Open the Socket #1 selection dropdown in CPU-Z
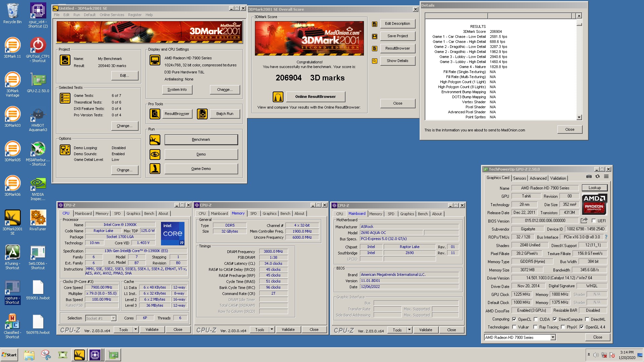644x362 pixels. pyautogui.click(x=113, y=318)
